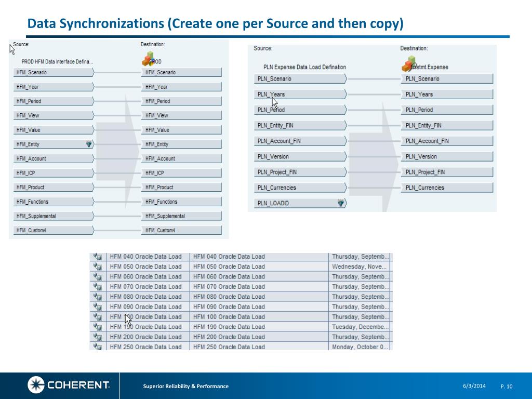Choose the destination HFM_Product dimension
Image resolution: width=532 pixels, height=399 pixels.
(181, 187)
